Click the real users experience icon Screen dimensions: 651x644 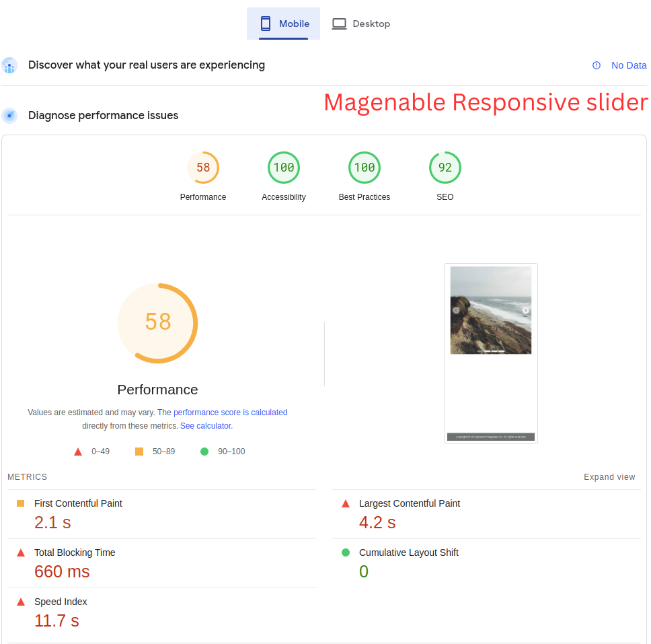tap(9, 66)
